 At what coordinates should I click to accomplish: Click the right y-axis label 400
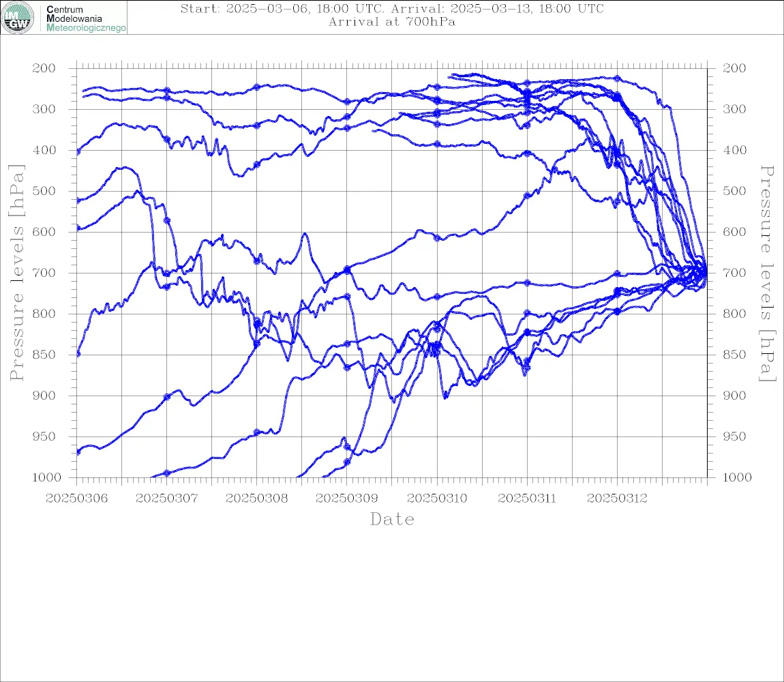click(734, 150)
